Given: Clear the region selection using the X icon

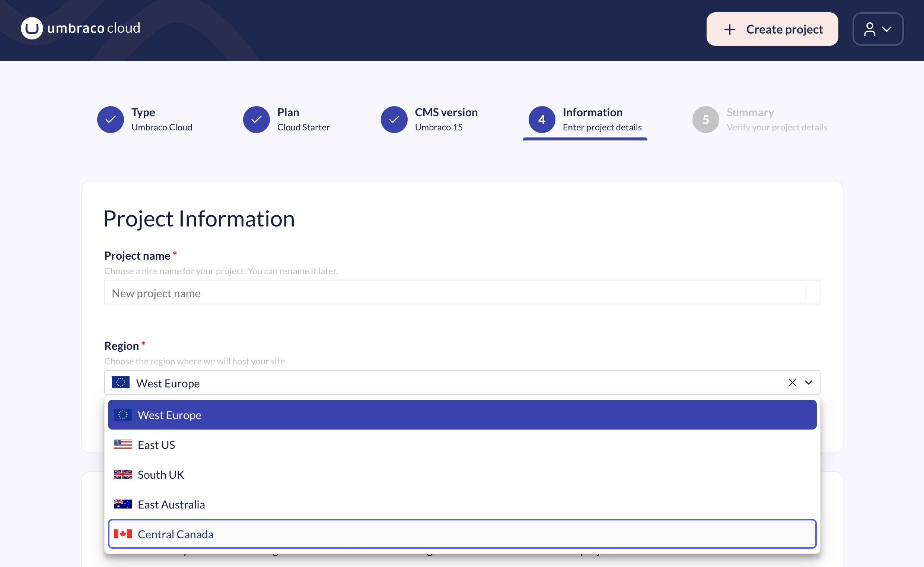Looking at the screenshot, I should pos(792,382).
